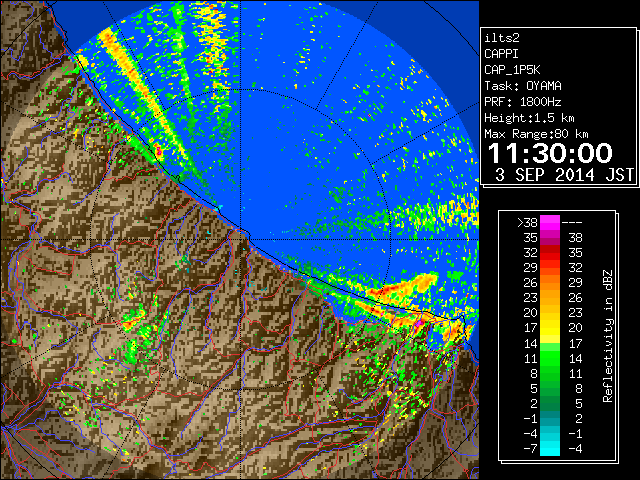Viewport: 640px width, 480px height.
Task: Click the CAPPI product label
Action: (501, 54)
